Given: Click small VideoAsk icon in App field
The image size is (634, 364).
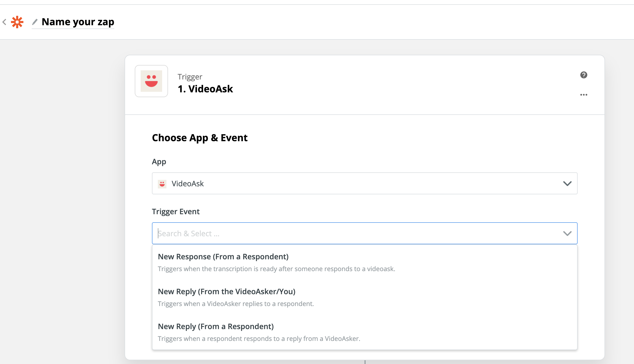Looking at the screenshot, I should [x=162, y=184].
